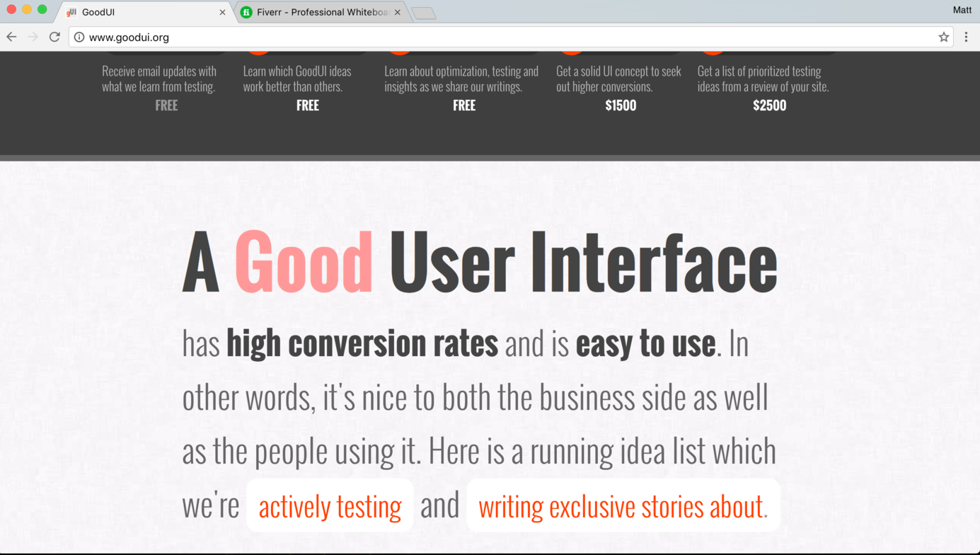Click the "A Good User Interface" heading
Image resolution: width=980 pixels, height=555 pixels.
coord(480,263)
